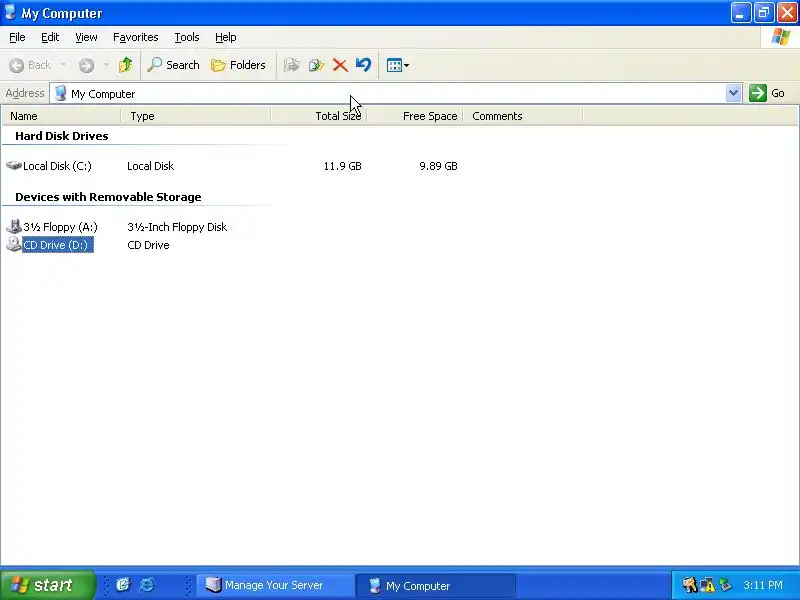Toggle the Folders pane
Image resolution: width=800 pixels, height=600 pixels.
pos(238,65)
